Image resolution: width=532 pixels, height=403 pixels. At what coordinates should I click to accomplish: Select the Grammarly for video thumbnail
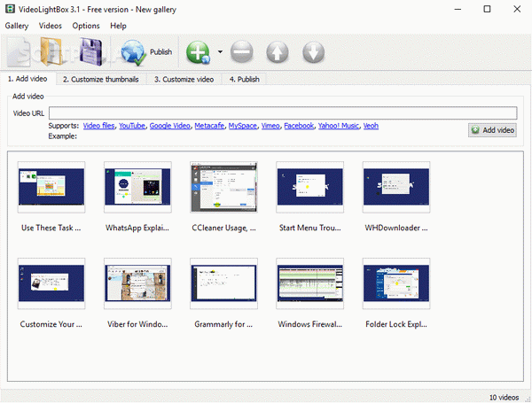pos(223,283)
